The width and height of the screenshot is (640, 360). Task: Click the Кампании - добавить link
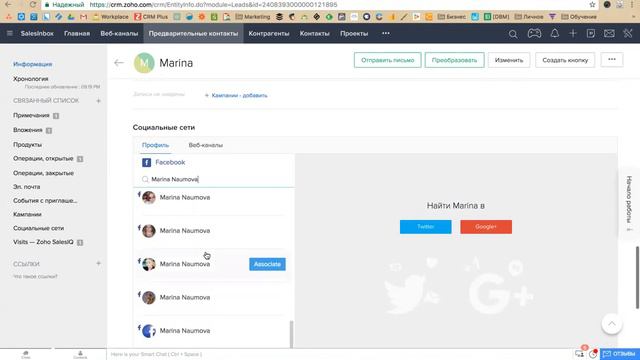pos(236,95)
